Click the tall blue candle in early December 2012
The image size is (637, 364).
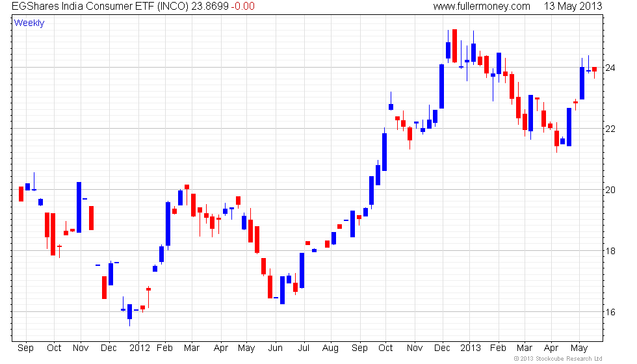point(441,86)
